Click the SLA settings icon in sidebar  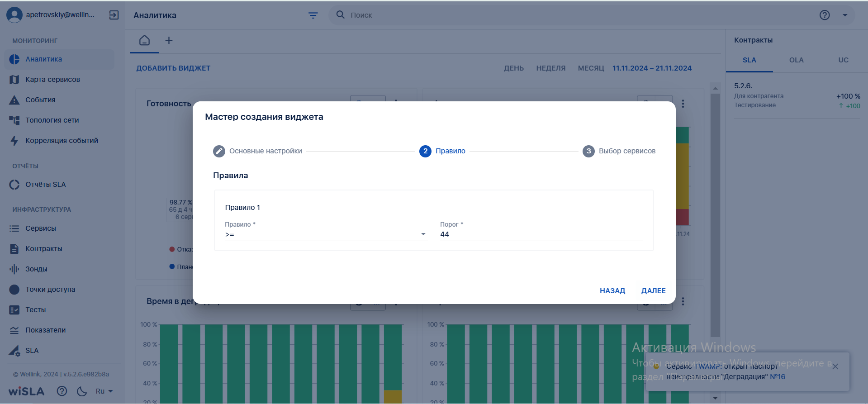click(14, 351)
